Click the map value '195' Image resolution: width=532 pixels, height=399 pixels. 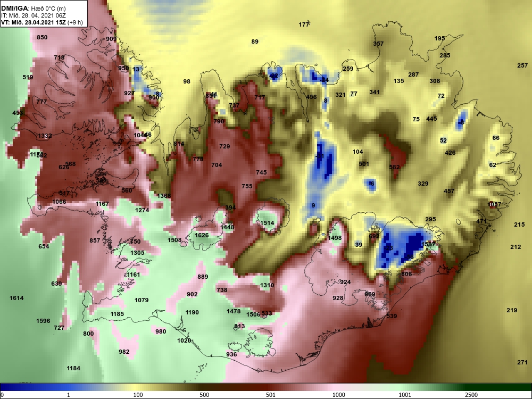(x=439, y=39)
